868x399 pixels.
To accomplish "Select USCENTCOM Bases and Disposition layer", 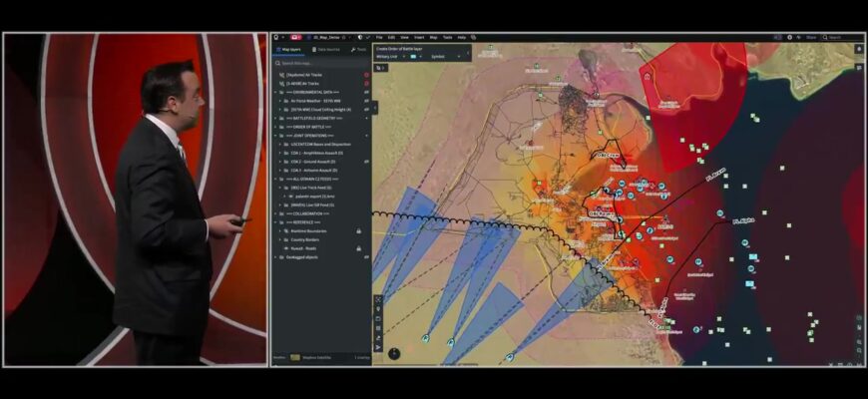I will (321, 145).
